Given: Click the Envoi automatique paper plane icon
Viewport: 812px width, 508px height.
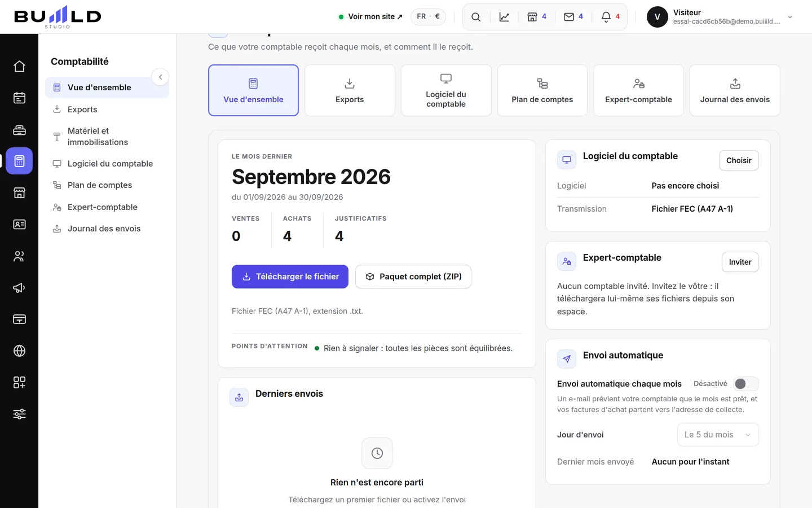Looking at the screenshot, I should pos(567,359).
